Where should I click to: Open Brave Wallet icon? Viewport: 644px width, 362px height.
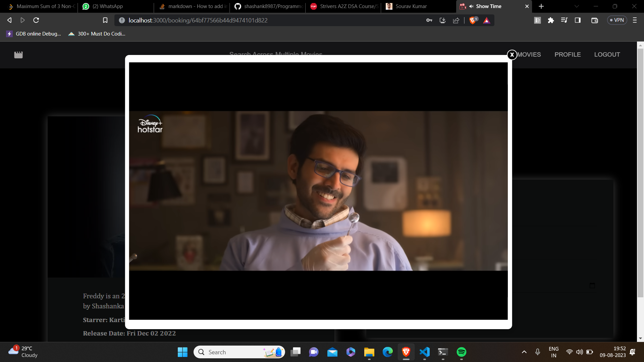tap(595, 20)
